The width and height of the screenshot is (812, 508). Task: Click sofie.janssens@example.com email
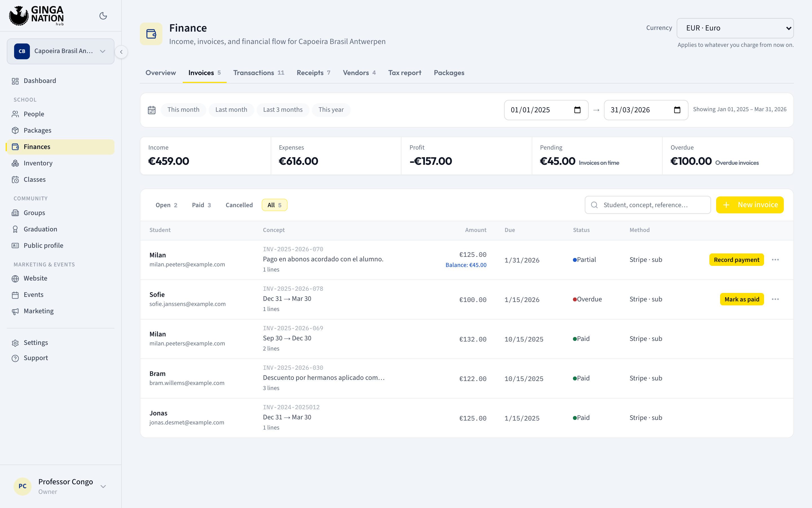[x=187, y=304]
